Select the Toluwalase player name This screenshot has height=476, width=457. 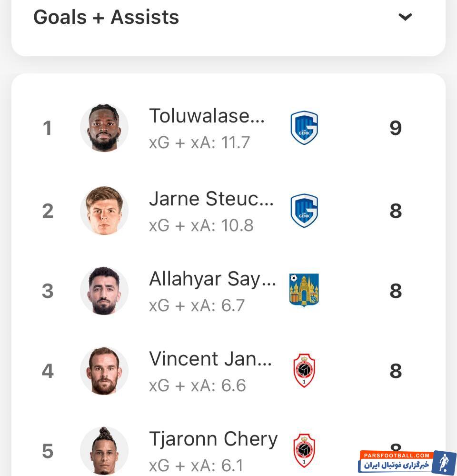(x=207, y=116)
